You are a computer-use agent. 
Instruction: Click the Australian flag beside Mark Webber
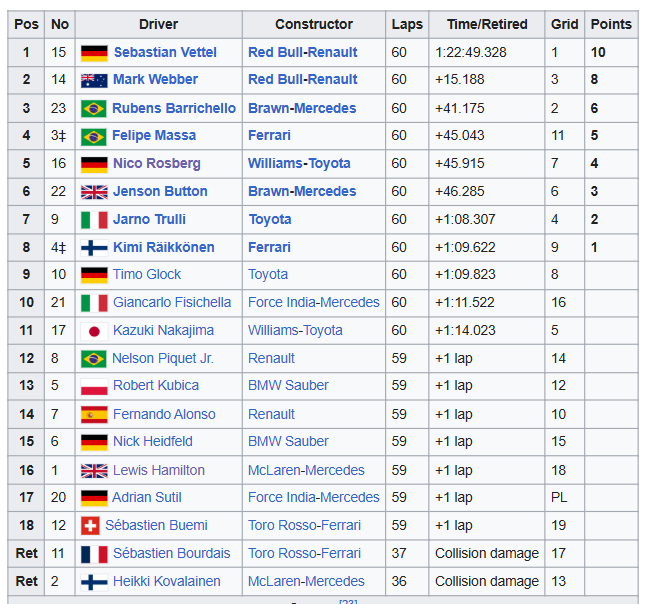pos(94,80)
